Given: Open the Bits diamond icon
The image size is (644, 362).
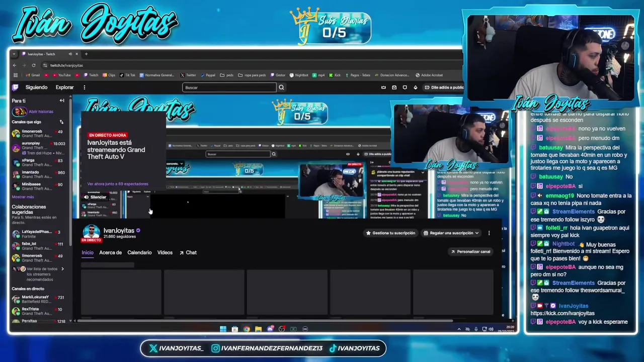Looking at the screenshot, I should click(415, 87).
